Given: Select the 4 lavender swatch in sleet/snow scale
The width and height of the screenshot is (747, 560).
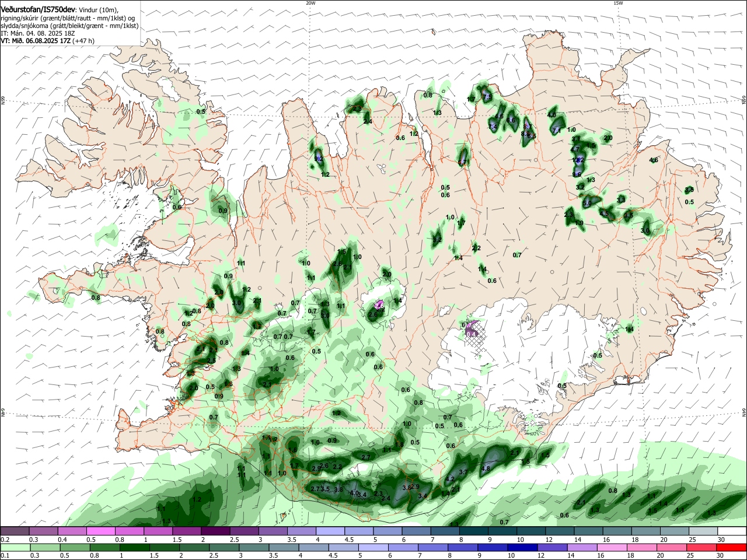Looking at the screenshot, I should pyautogui.click(x=330, y=531).
